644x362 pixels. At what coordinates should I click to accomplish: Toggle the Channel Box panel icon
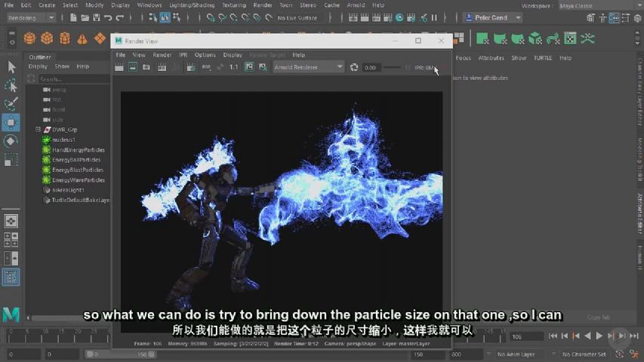click(637, 17)
